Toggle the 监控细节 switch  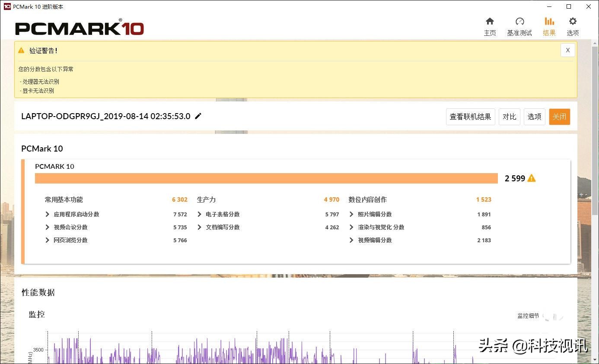point(554,316)
